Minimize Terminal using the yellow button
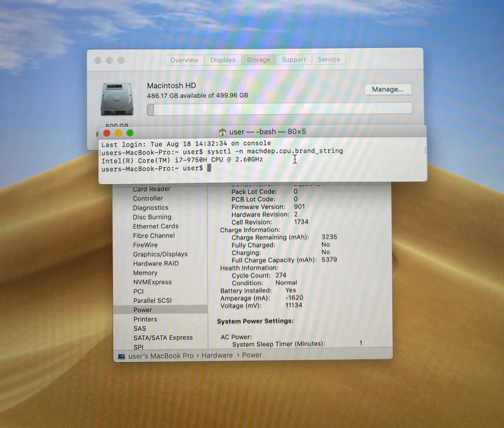504x428 pixels. pyautogui.click(x=119, y=133)
